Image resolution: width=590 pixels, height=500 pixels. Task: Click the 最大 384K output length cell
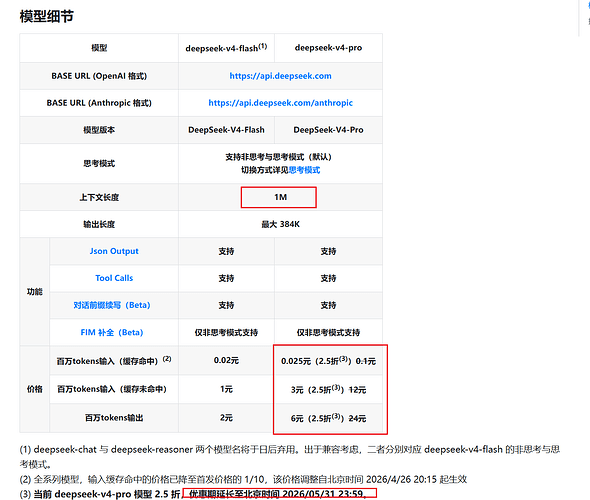[280, 224]
